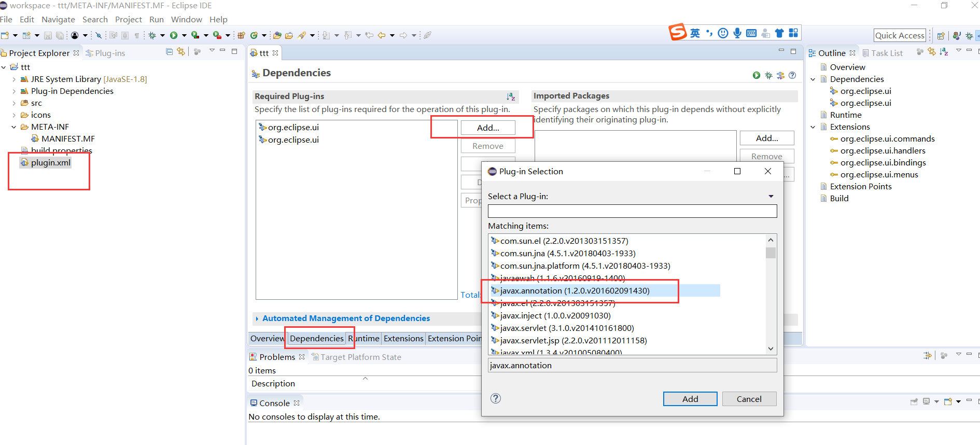Image resolution: width=980 pixels, height=445 pixels.
Task: Click the Search flashlight toolbar icon
Action: point(302,35)
